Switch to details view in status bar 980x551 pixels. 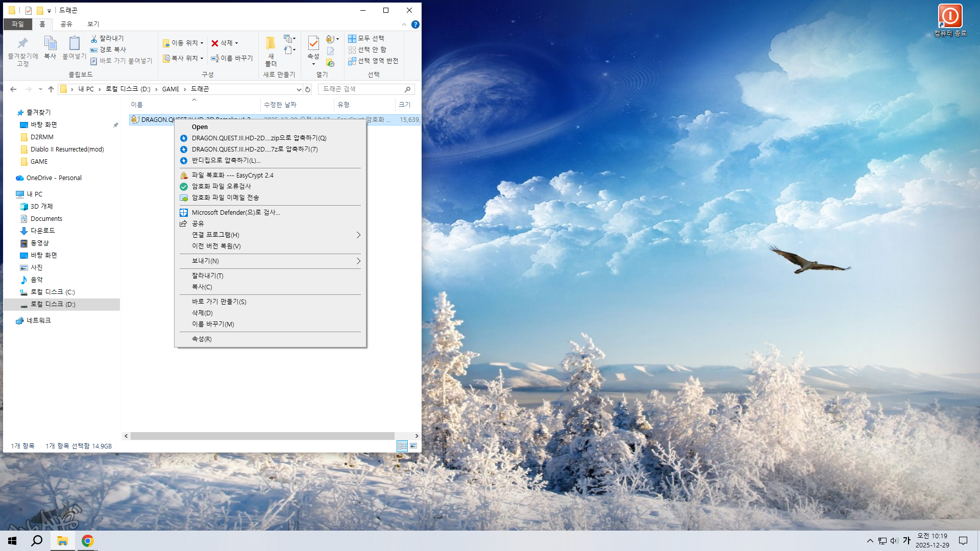[x=402, y=446]
